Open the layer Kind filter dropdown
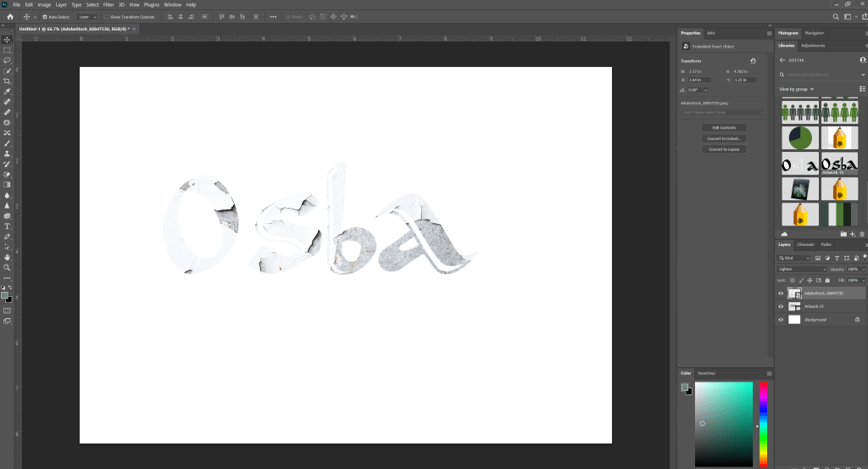 pyautogui.click(x=797, y=258)
